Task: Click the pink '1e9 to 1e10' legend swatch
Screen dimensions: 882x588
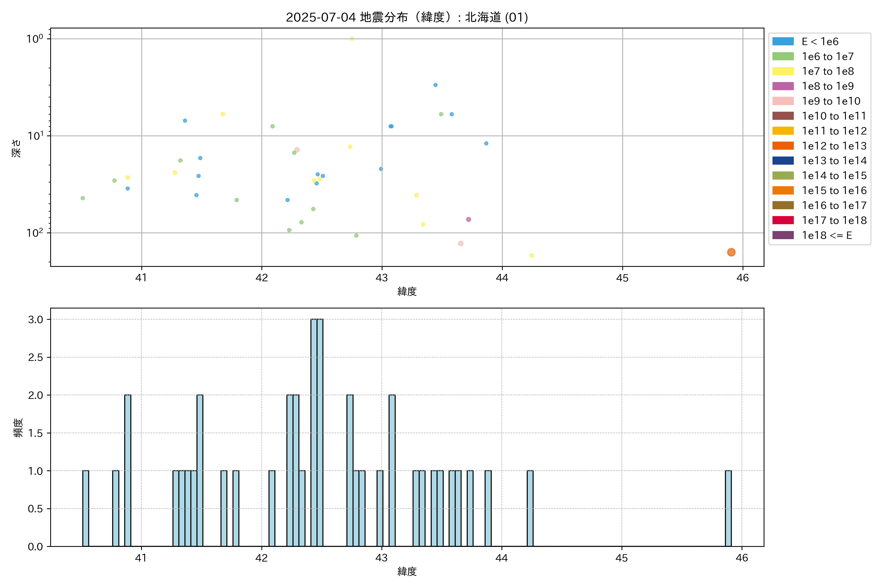Action: tap(783, 101)
